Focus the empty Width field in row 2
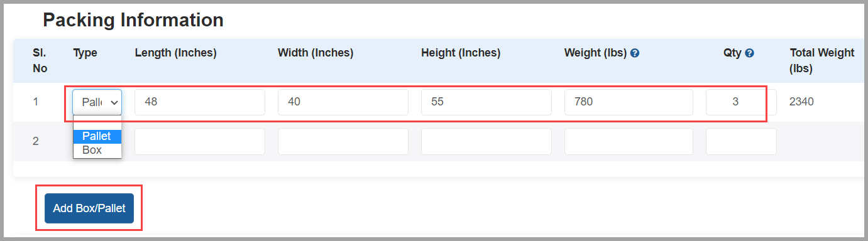 point(343,141)
